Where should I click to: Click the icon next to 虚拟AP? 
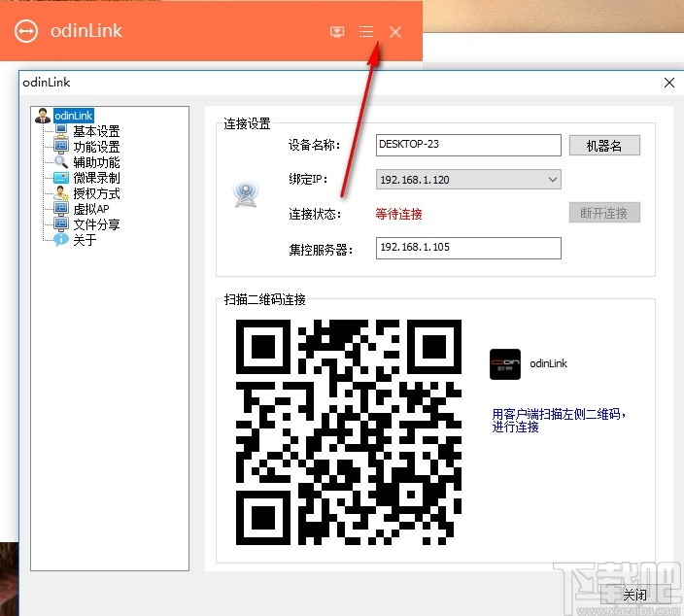(61, 209)
